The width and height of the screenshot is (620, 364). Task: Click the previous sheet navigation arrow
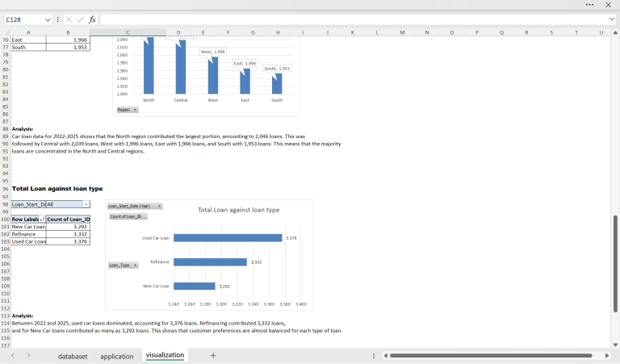pyautogui.click(x=13, y=355)
